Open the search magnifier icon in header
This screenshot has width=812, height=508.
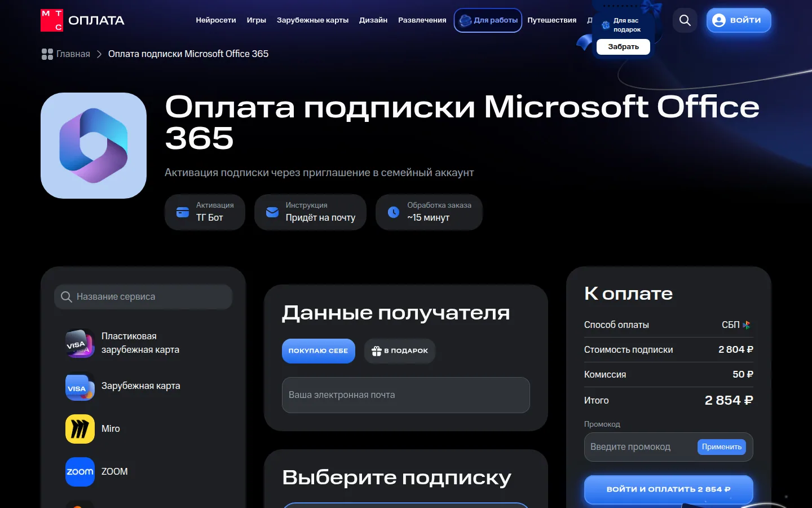coord(685,20)
